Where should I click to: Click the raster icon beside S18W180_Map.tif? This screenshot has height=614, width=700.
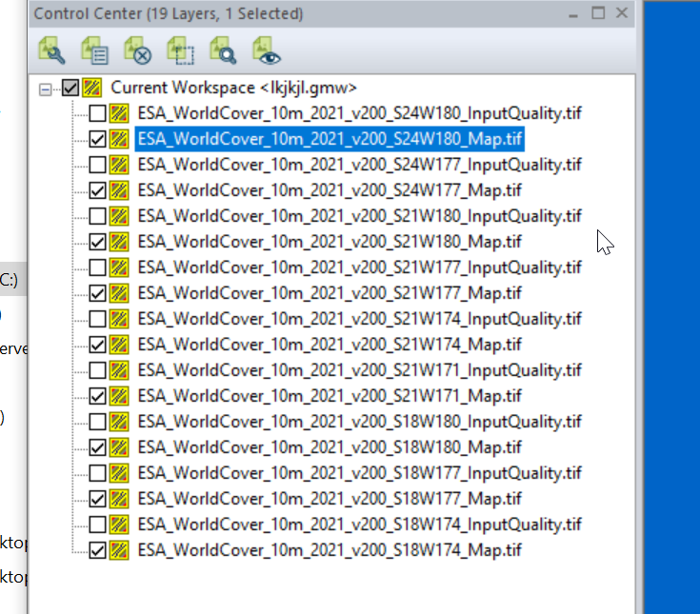(x=119, y=446)
